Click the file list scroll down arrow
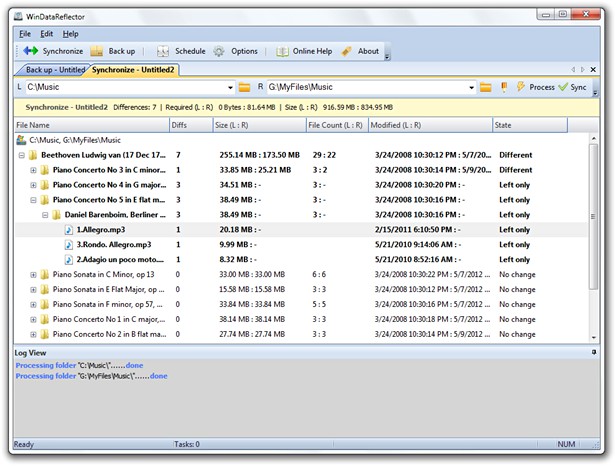616x466 pixels. [x=593, y=338]
